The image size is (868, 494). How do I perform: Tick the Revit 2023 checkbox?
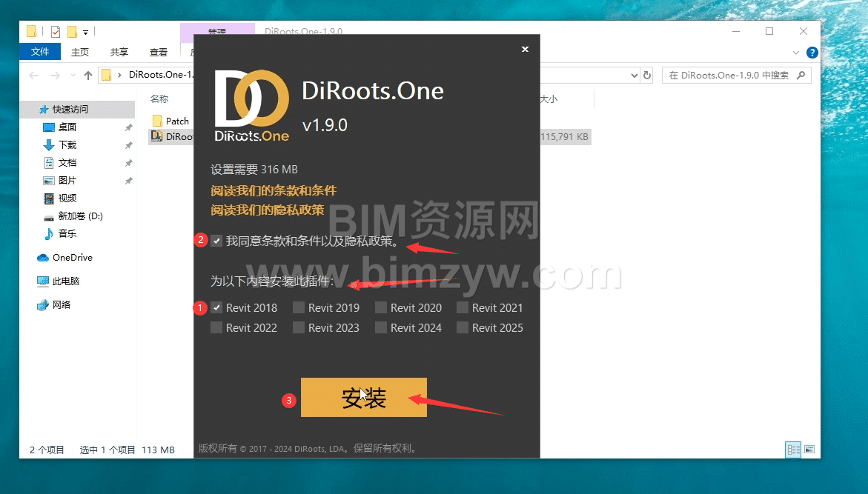(x=299, y=327)
